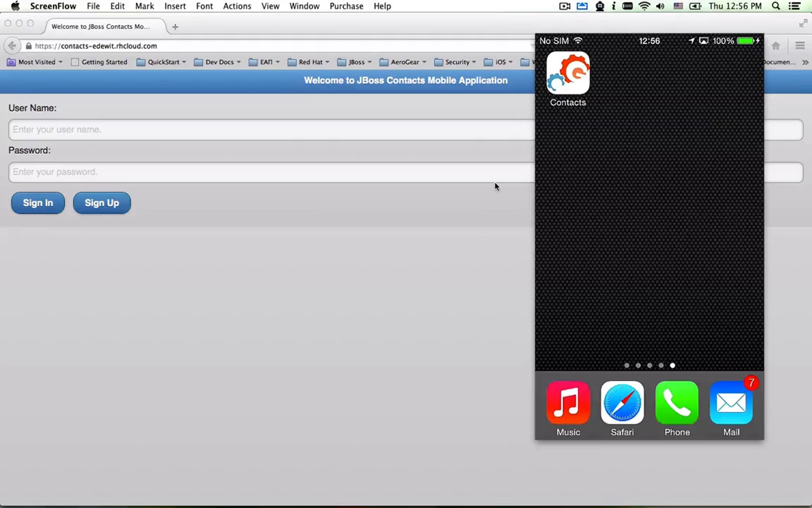This screenshot has width=812, height=508.
Task: Click the blue screen sharing menu bar icon
Action: pos(582,6)
